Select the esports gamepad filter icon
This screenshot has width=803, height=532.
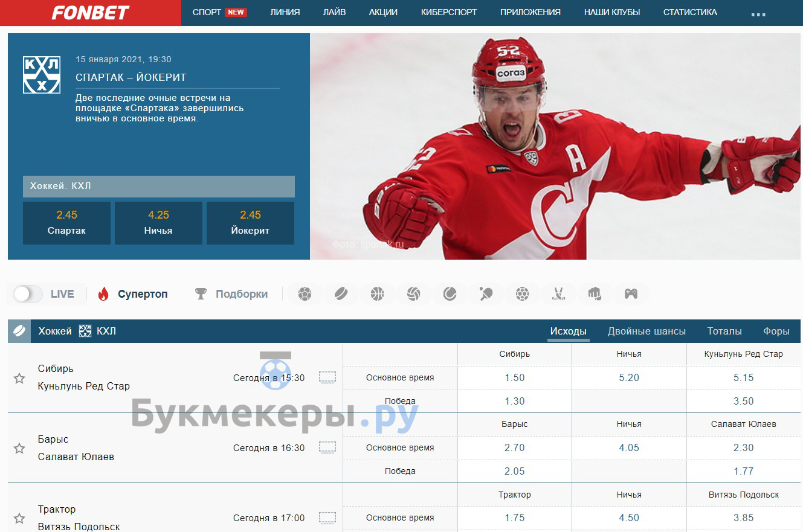tap(631, 294)
